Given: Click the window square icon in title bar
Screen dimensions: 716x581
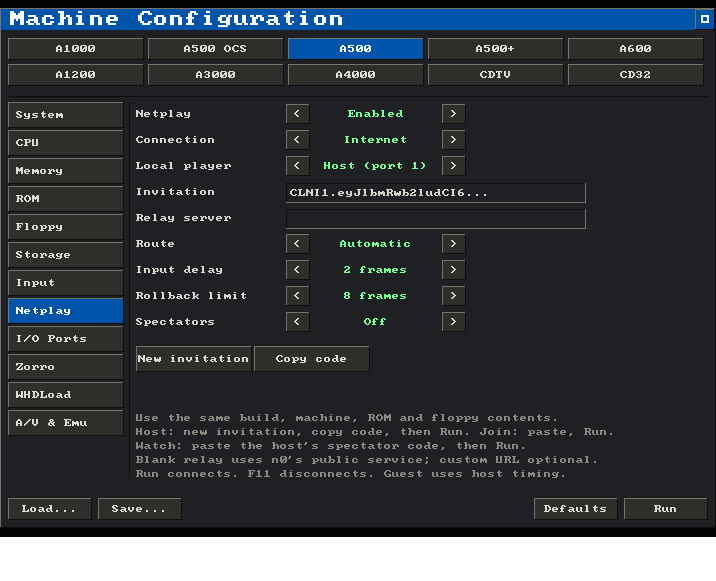Looking at the screenshot, I should 705,19.
